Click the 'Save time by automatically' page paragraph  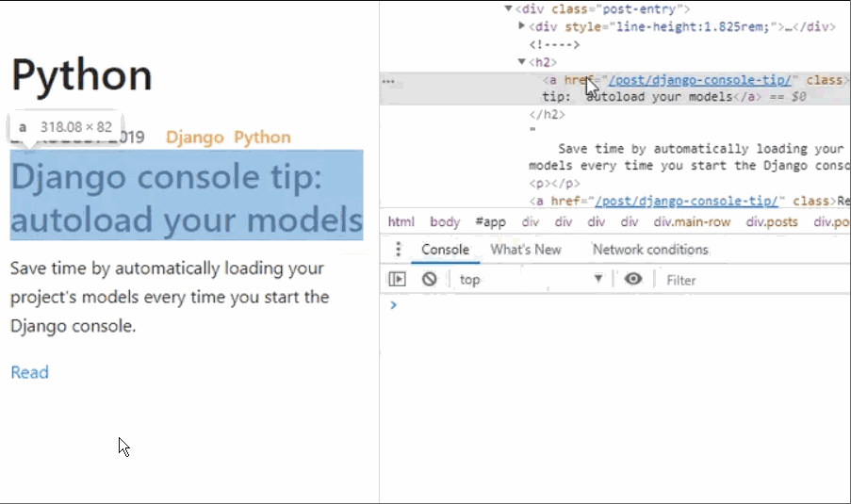point(170,297)
